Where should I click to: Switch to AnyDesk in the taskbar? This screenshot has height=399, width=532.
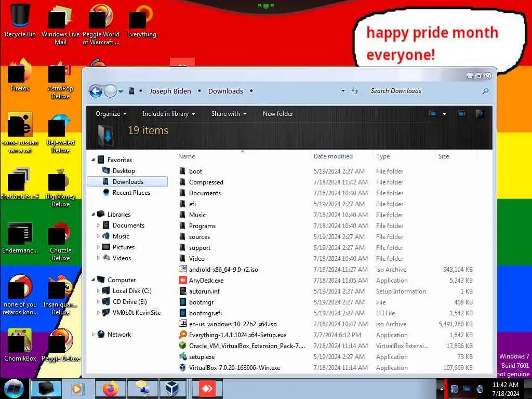pos(207,389)
